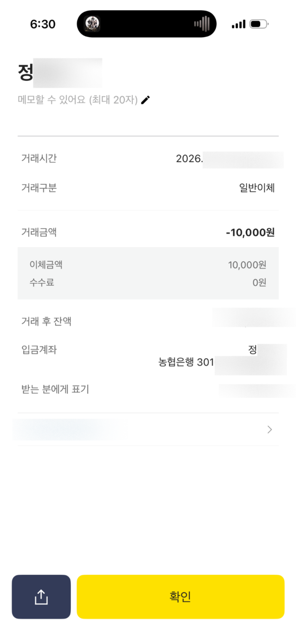
Task: Tap the -10,000원 transaction amount
Action: (x=250, y=232)
